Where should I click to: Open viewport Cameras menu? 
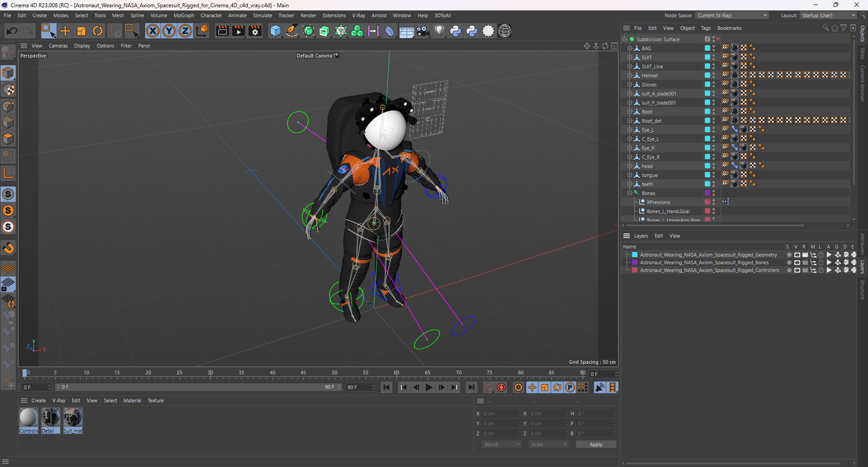coord(58,46)
